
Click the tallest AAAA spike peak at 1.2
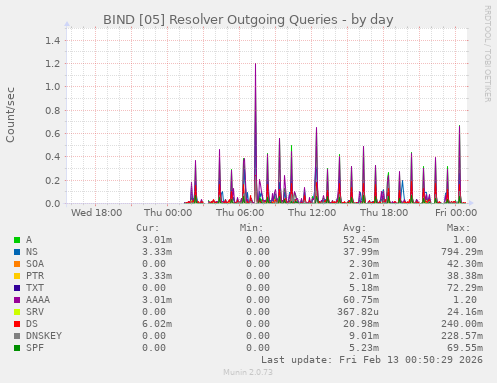coord(255,64)
